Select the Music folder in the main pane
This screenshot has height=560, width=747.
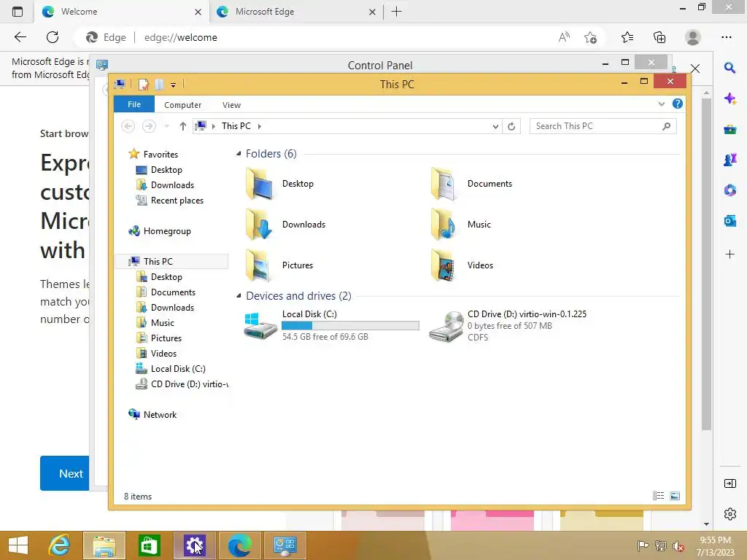(x=460, y=225)
